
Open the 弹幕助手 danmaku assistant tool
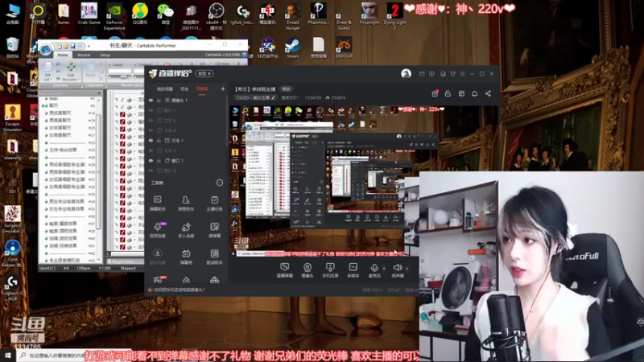point(157,204)
